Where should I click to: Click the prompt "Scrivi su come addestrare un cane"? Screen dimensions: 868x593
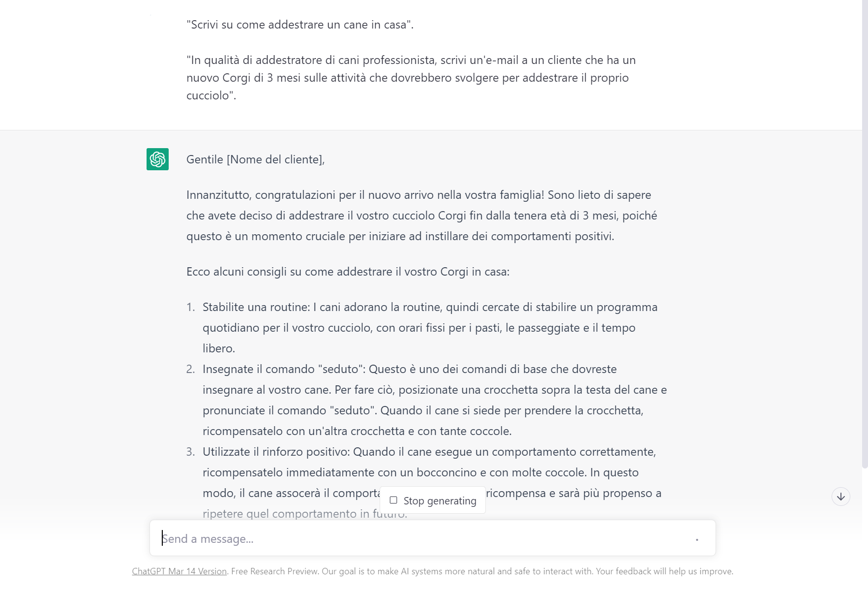pyautogui.click(x=299, y=25)
